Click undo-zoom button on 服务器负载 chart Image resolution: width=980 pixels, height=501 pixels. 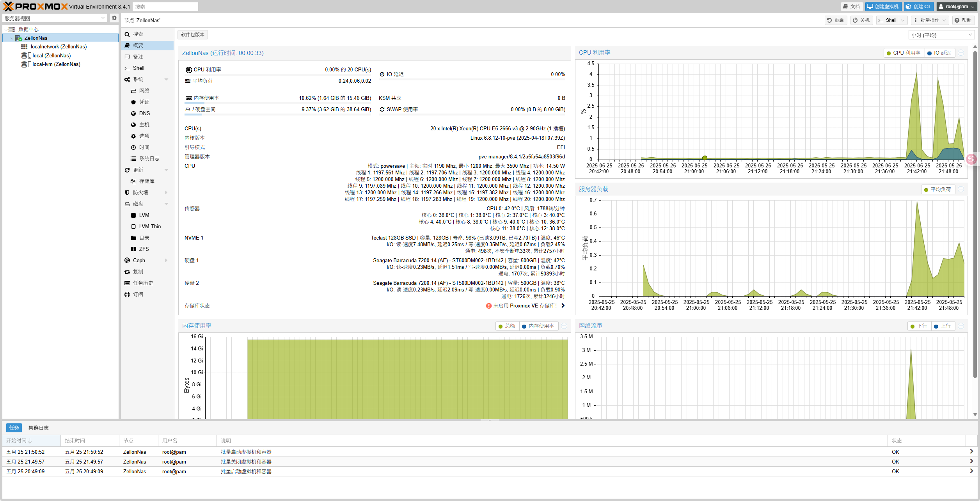click(961, 190)
